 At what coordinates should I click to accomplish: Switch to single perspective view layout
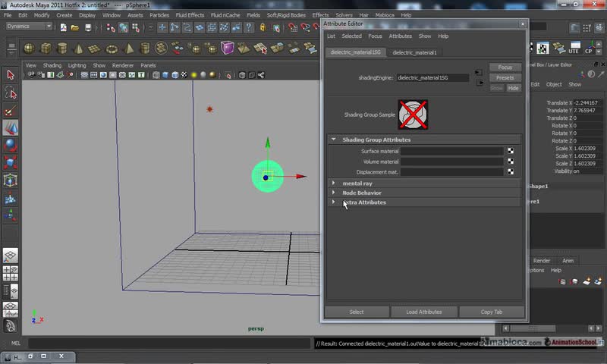coord(11,256)
